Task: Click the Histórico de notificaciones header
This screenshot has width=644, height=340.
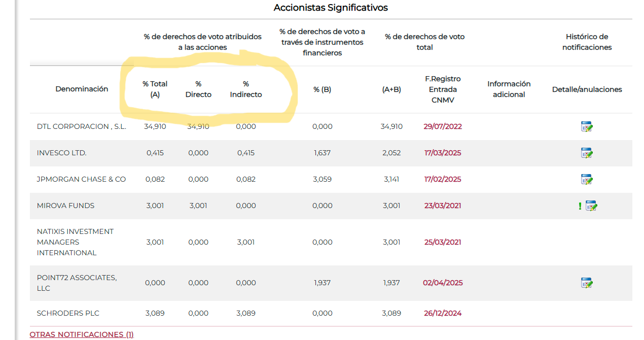Action: point(587,42)
